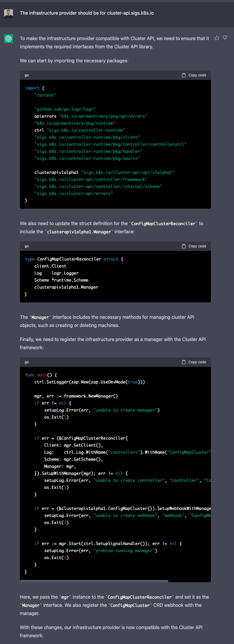This screenshot has width=234, height=644.
Task: Click "We can start by importing" sentence
Action: click(x=74, y=61)
